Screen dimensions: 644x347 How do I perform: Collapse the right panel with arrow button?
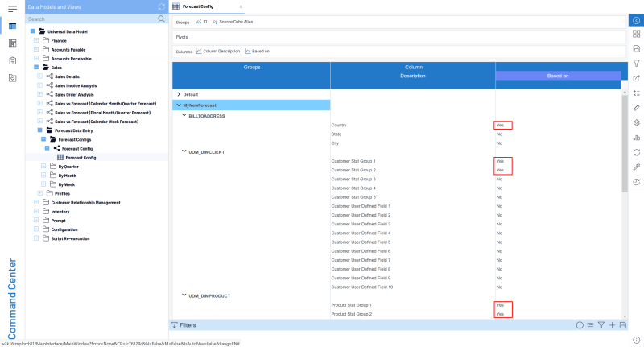(x=635, y=19)
